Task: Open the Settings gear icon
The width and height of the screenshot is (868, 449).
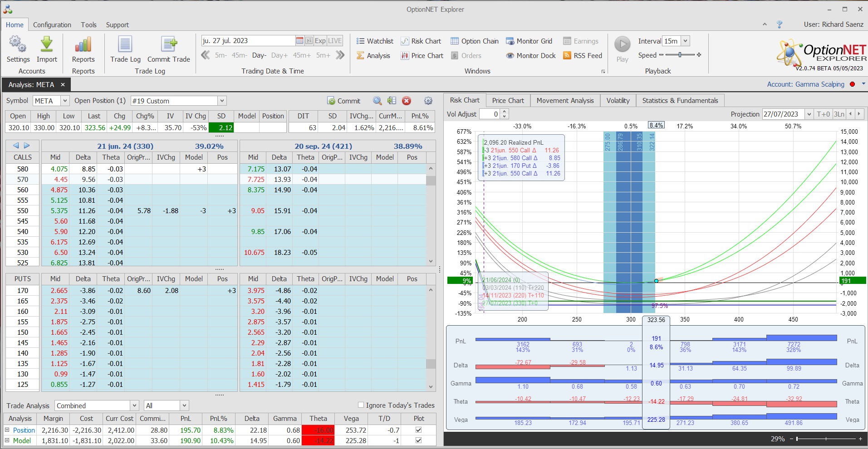Action: pos(18,44)
